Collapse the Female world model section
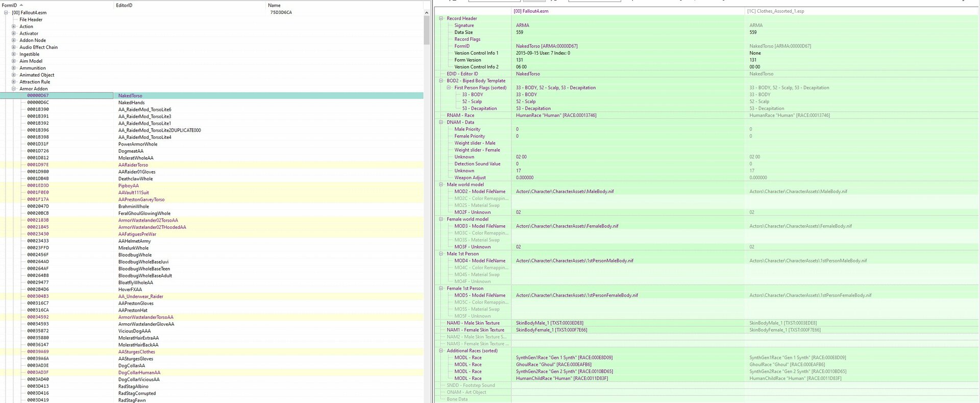This screenshot has width=980, height=403. pyautogui.click(x=441, y=219)
